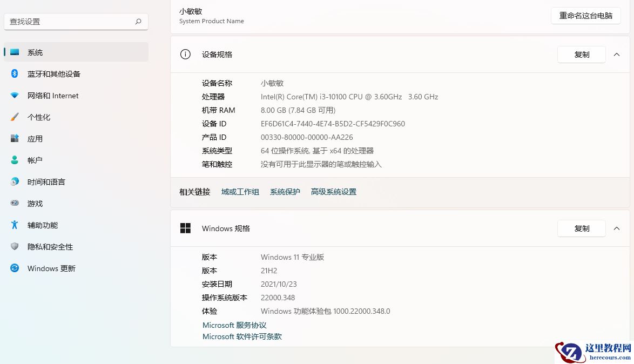Viewport: 634px width, 364px height.
Task: Open 高级系统设置
Action: pyautogui.click(x=333, y=192)
